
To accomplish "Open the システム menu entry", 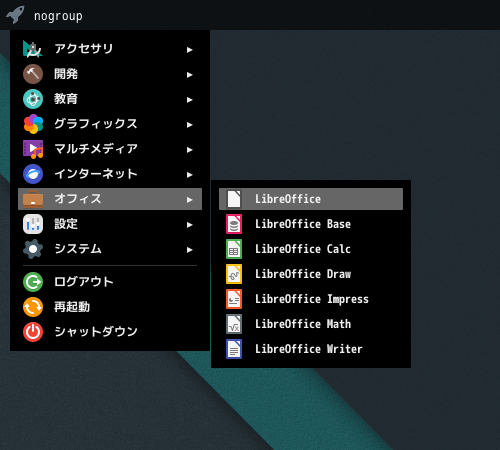I will coord(110,249).
